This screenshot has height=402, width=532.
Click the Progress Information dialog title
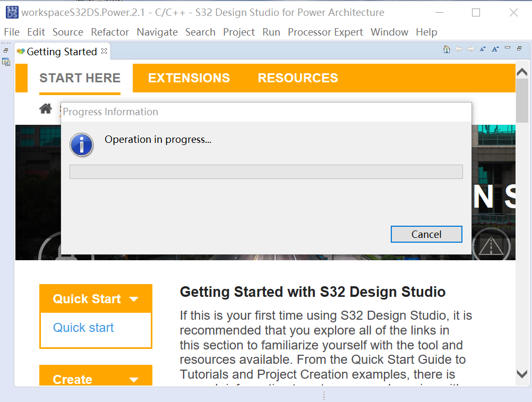point(110,112)
